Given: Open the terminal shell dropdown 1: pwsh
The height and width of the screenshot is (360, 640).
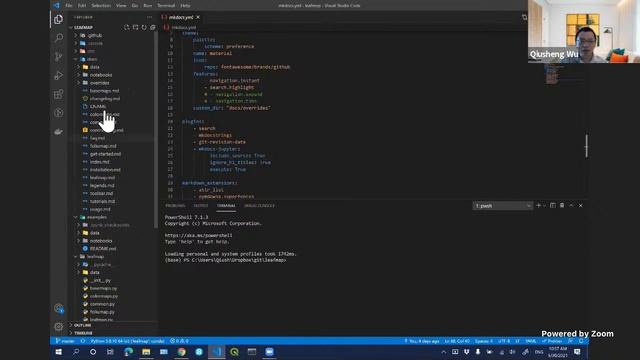Looking at the screenshot, I should point(502,206).
